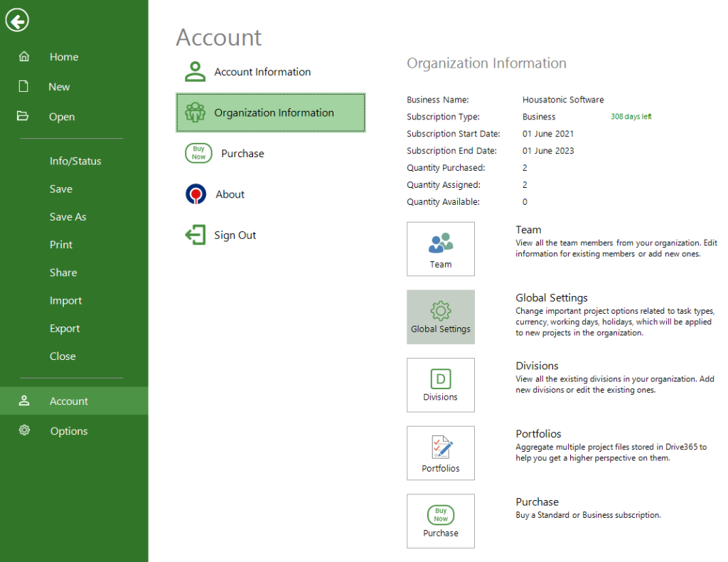Click Save As in the sidebar
Viewport: 728px width, 562px height.
point(68,216)
